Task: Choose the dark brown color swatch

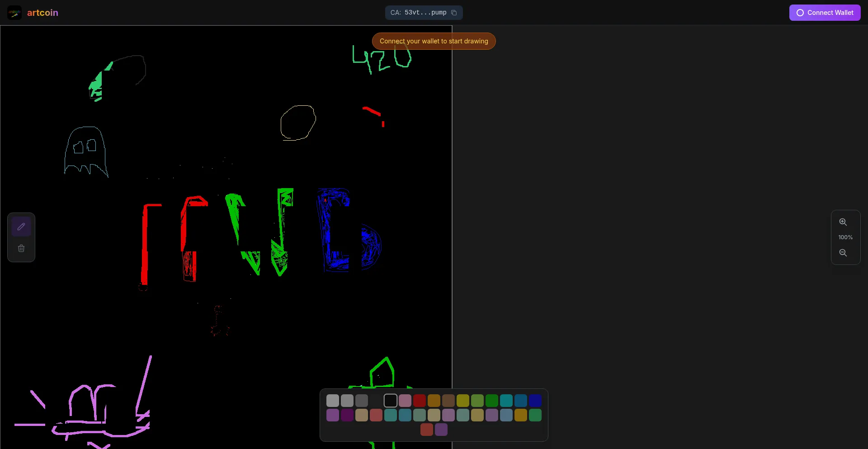Action: click(x=448, y=401)
